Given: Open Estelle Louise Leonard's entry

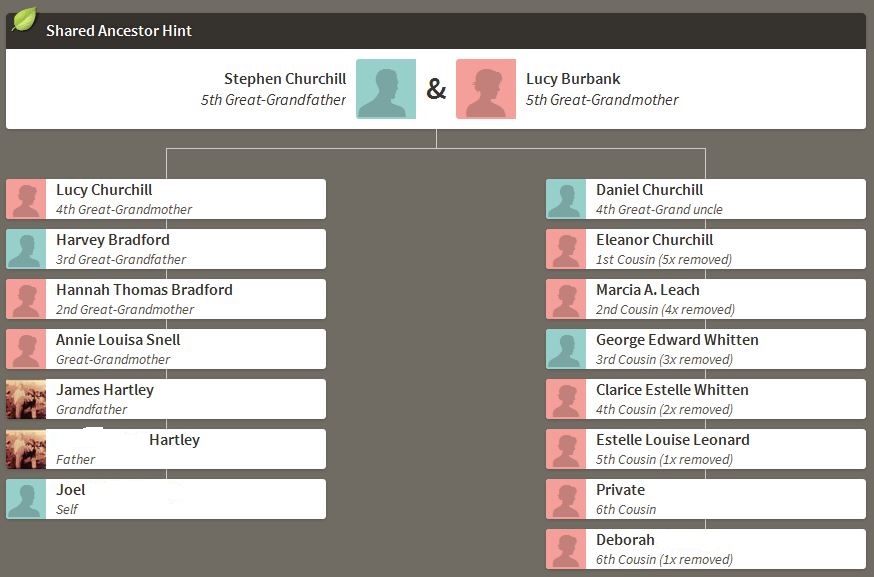Looking at the screenshot, I should pos(672,440).
